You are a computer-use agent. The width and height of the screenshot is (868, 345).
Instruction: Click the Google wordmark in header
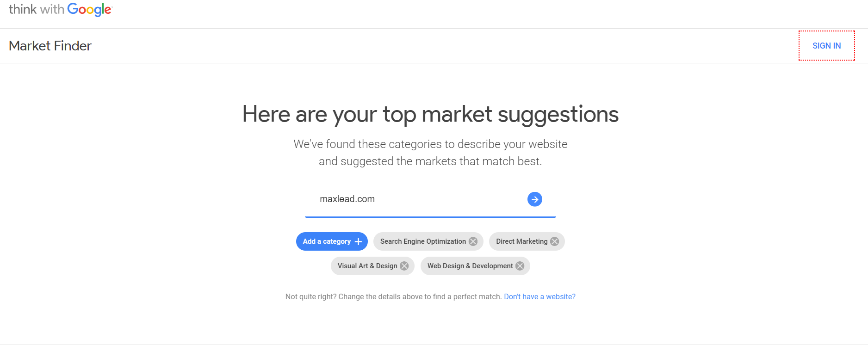pyautogui.click(x=89, y=9)
